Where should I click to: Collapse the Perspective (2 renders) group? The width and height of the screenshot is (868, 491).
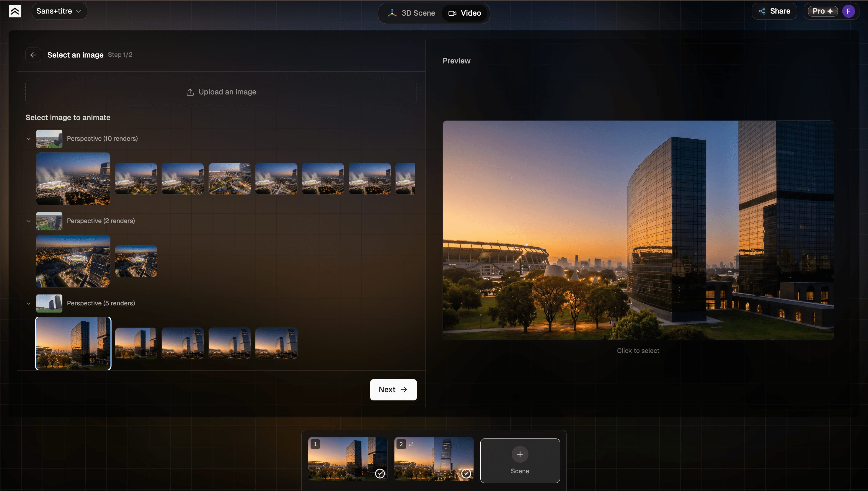click(29, 221)
